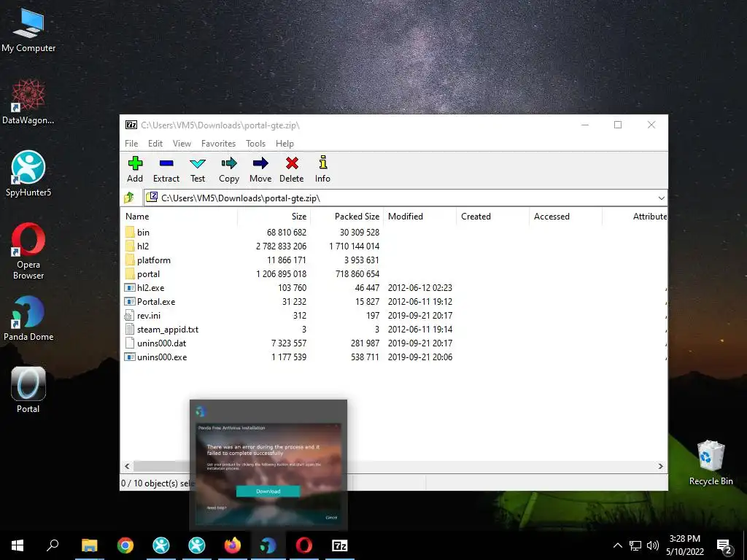Click the taskbar search magnifier

point(53,545)
